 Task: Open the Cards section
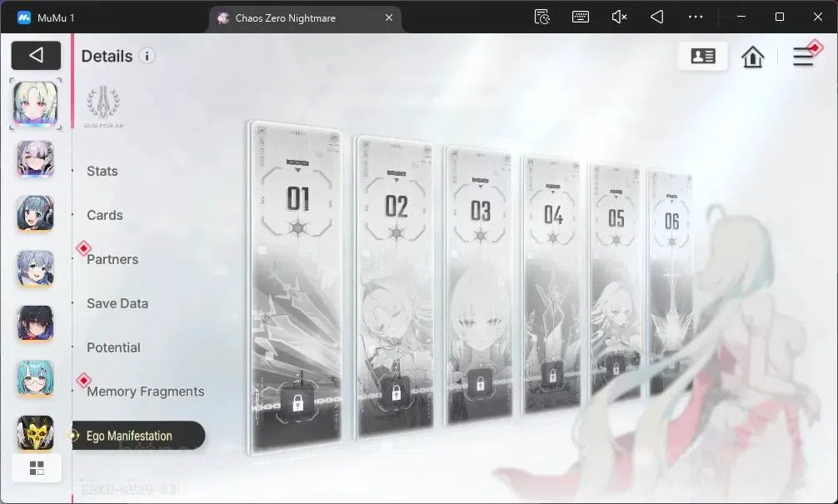[x=105, y=215]
